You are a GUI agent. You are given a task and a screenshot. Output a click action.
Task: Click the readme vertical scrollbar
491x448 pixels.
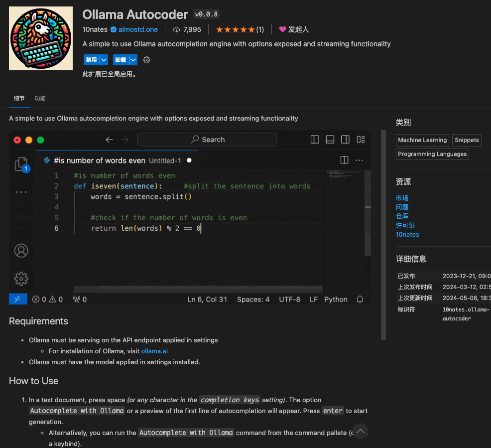click(383, 235)
